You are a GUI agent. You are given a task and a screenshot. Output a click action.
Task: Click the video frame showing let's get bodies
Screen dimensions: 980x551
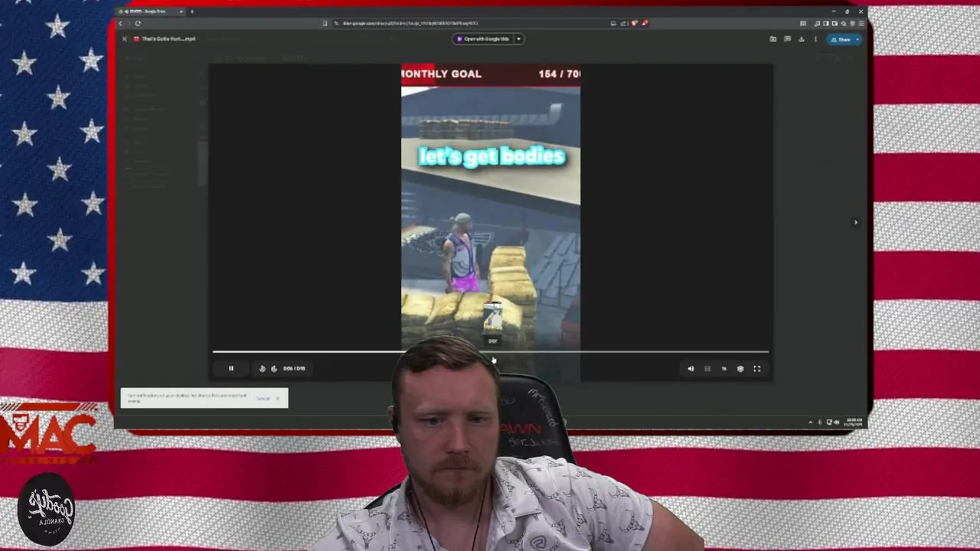(x=491, y=222)
